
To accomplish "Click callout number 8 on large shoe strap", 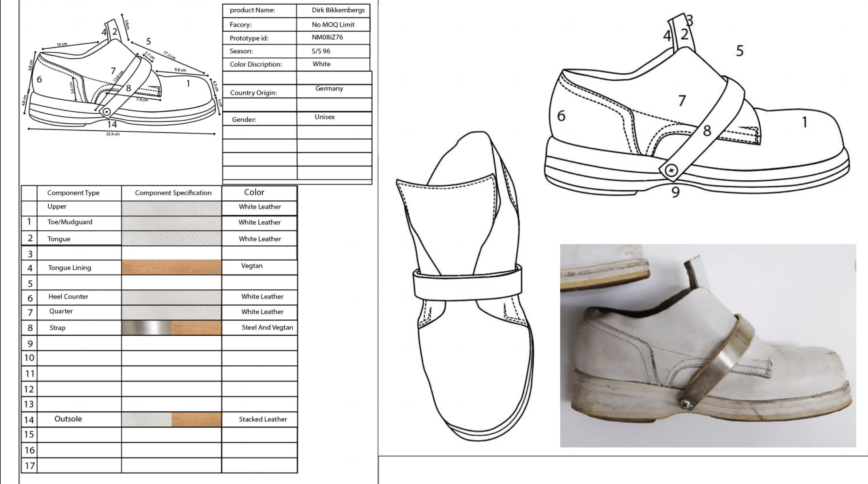I will (x=707, y=131).
